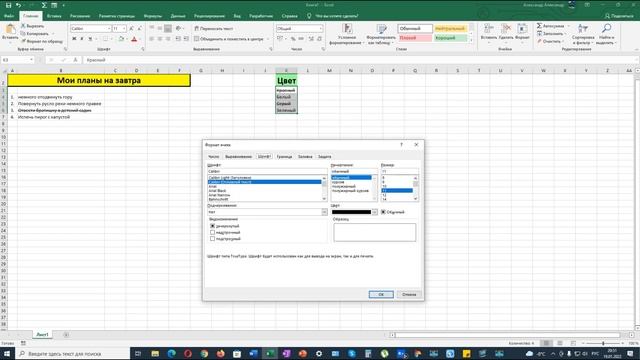
Task: Switch to Граница tab in dialog
Action: [x=284, y=157]
